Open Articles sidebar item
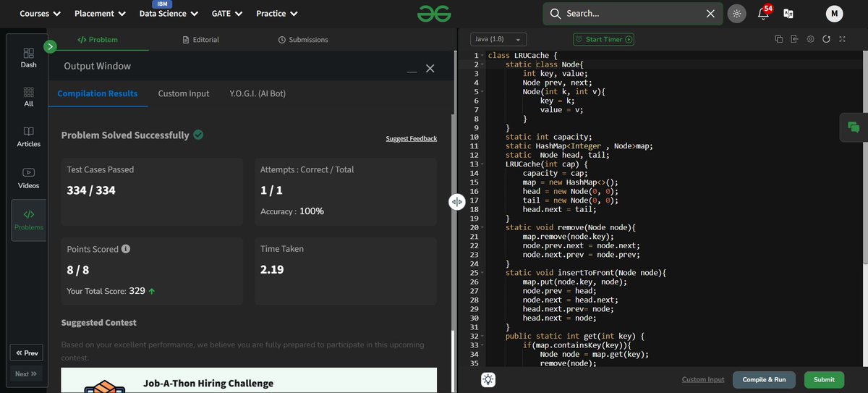This screenshot has width=868, height=393. 28,137
